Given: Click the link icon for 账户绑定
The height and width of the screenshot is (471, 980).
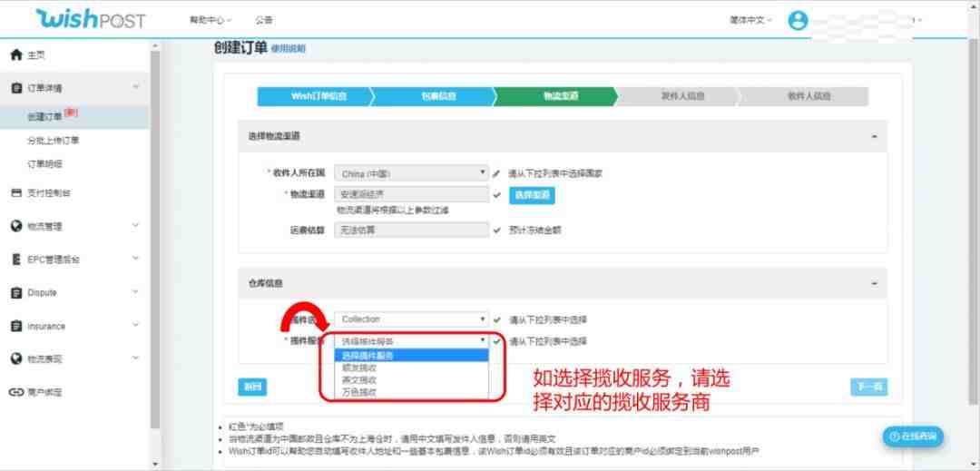Looking at the screenshot, I should [x=17, y=392].
